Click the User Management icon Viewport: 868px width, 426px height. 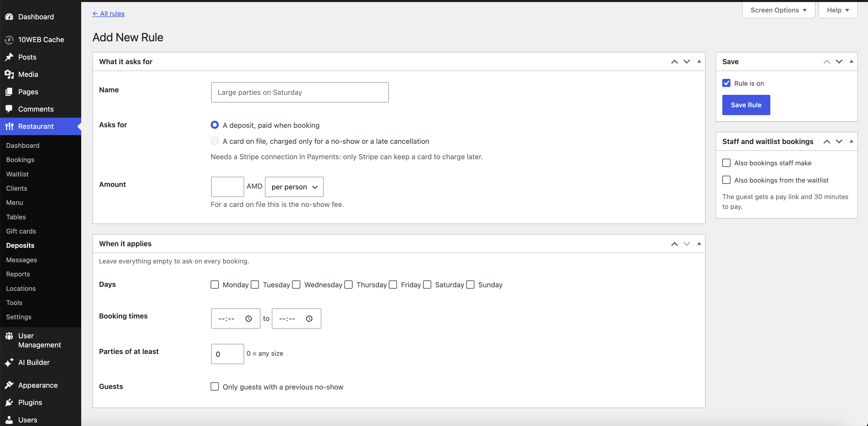point(9,336)
